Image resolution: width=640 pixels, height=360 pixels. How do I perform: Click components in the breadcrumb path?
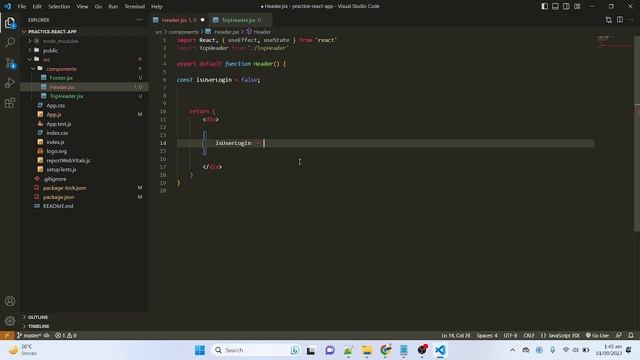click(x=183, y=32)
